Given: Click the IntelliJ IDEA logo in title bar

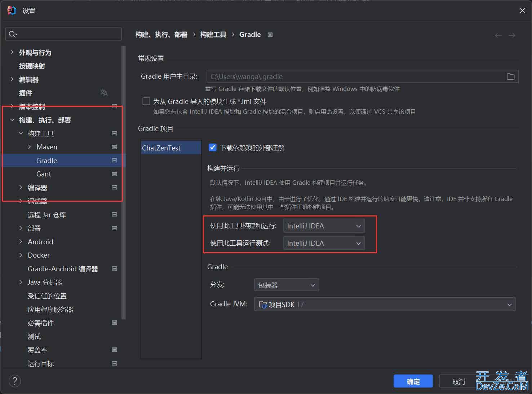Looking at the screenshot, I should click(x=12, y=10).
